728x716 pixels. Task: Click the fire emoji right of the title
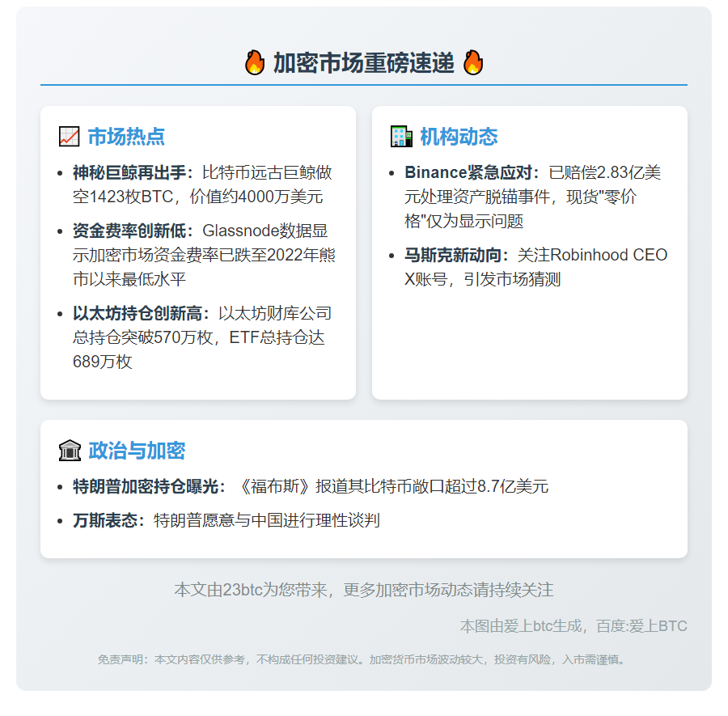[x=472, y=62]
